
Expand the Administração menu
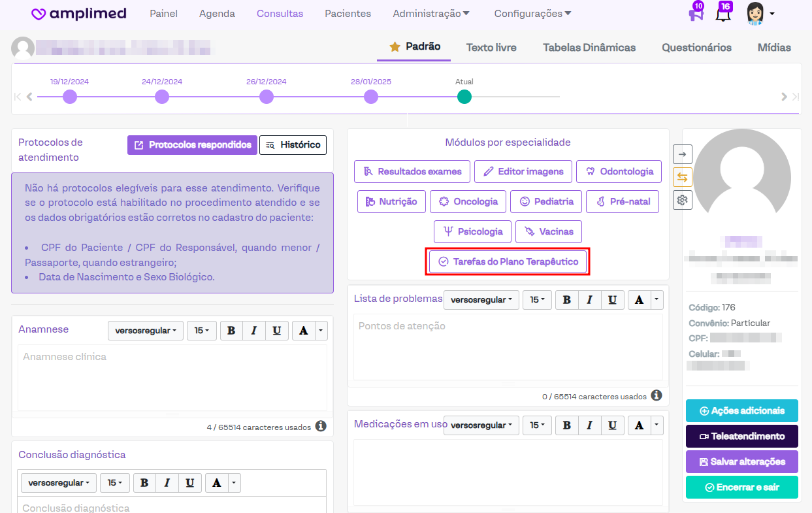coord(431,14)
